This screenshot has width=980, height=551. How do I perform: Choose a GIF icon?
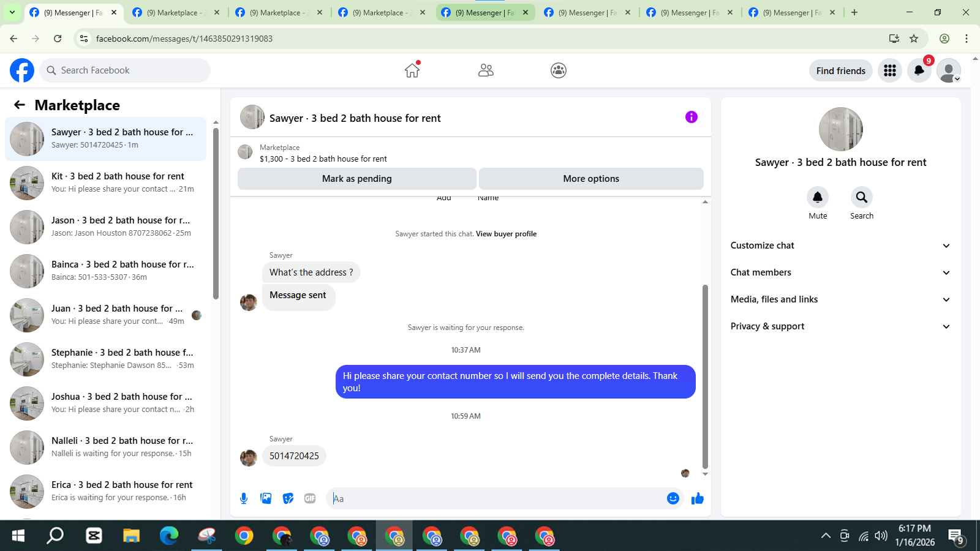310,498
